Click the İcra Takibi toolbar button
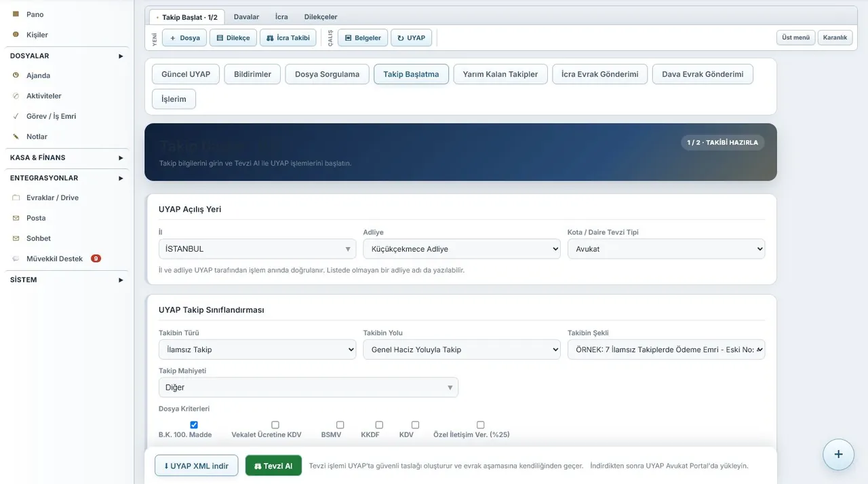Image resolution: width=868 pixels, height=484 pixels. pos(288,38)
